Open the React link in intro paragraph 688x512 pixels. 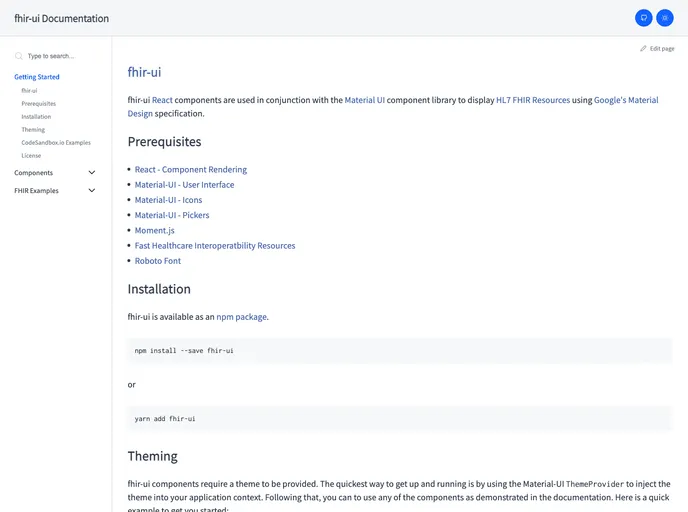point(162,100)
